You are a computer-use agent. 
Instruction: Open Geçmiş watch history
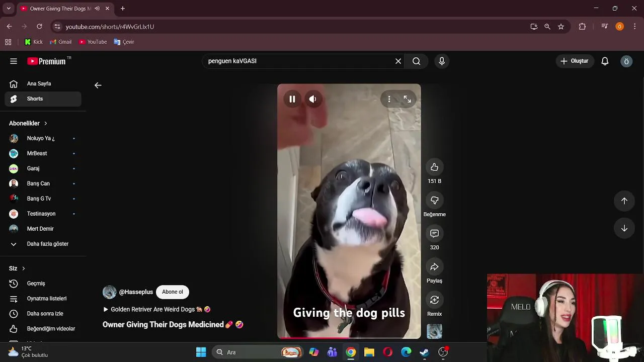(x=43, y=284)
